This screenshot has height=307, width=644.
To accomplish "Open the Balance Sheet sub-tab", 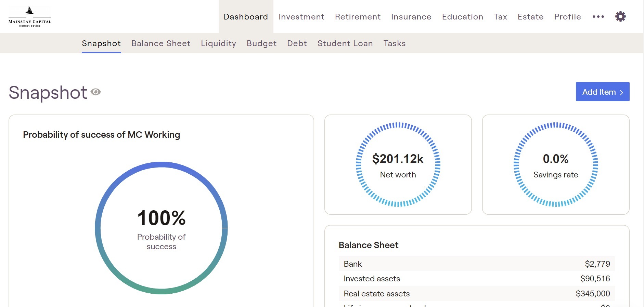I will [161, 43].
